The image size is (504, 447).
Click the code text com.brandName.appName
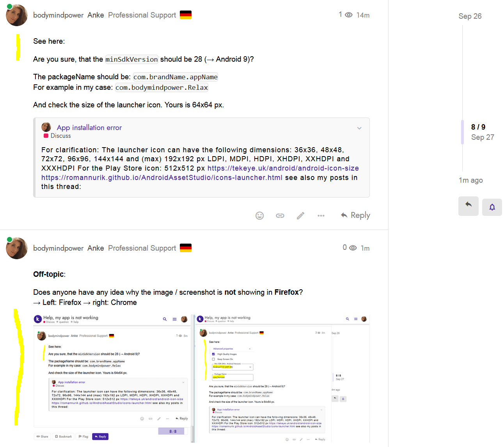click(x=176, y=77)
